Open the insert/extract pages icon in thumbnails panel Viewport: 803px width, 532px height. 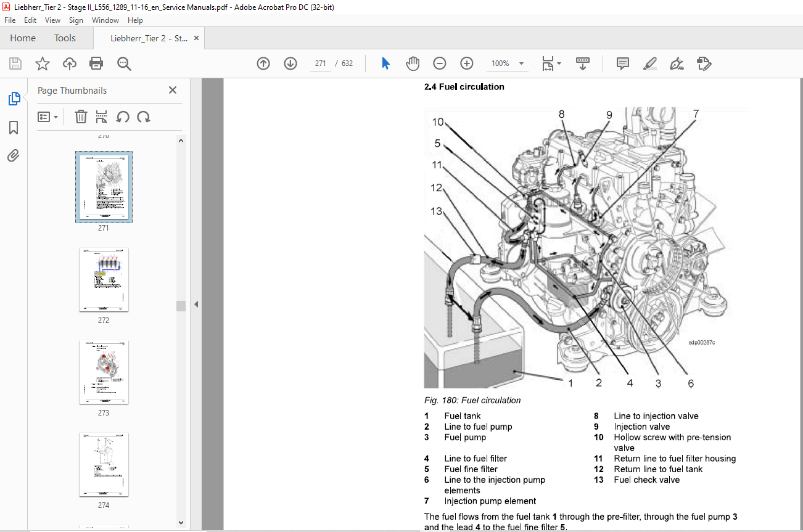point(102,117)
